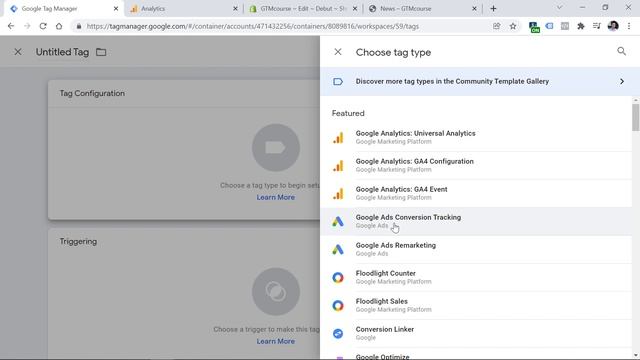The height and width of the screenshot is (360, 640).
Task: Click the tag type list scrollbar
Action: click(x=636, y=118)
